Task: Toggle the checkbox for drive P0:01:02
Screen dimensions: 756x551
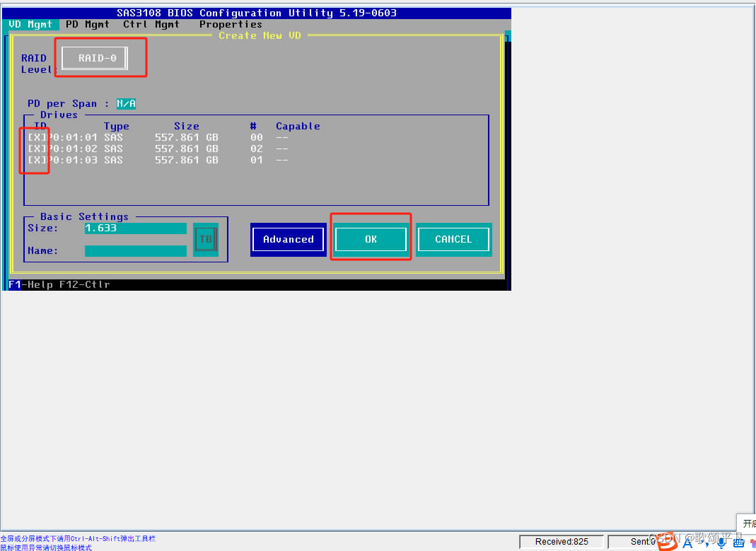Action: tap(37, 149)
